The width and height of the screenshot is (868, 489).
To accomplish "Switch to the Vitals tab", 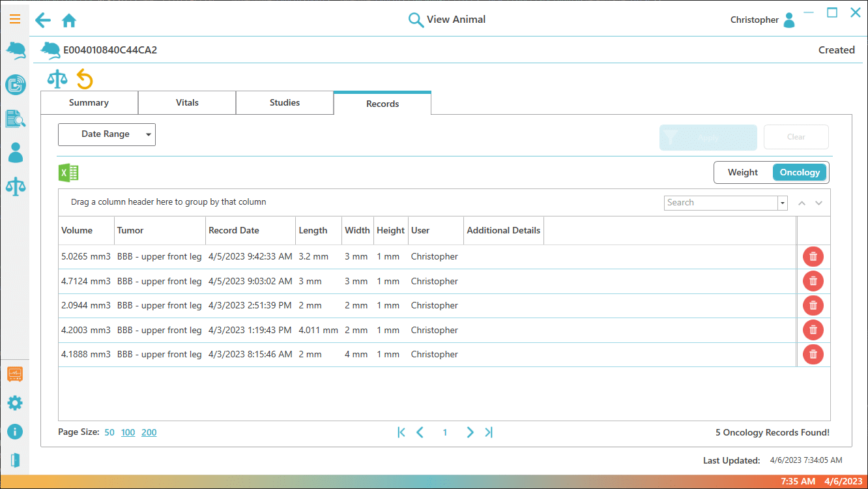I will (187, 103).
